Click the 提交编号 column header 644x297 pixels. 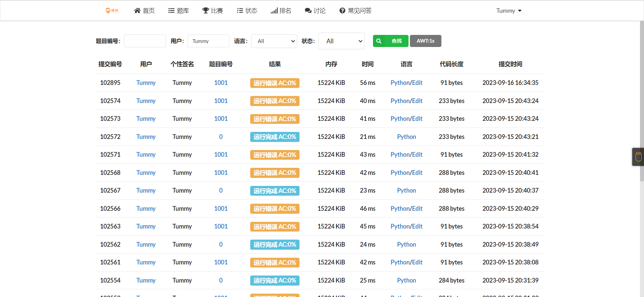110,64
